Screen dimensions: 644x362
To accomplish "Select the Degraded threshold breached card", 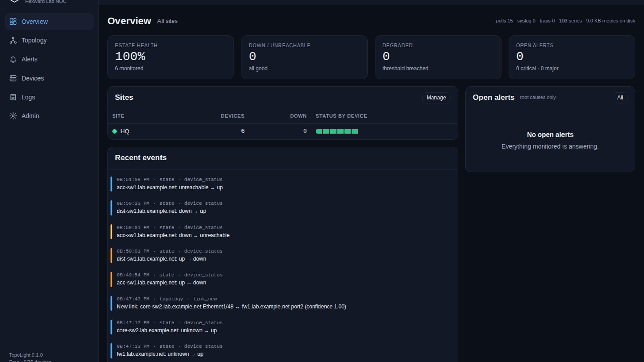I will pyautogui.click(x=438, y=57).
